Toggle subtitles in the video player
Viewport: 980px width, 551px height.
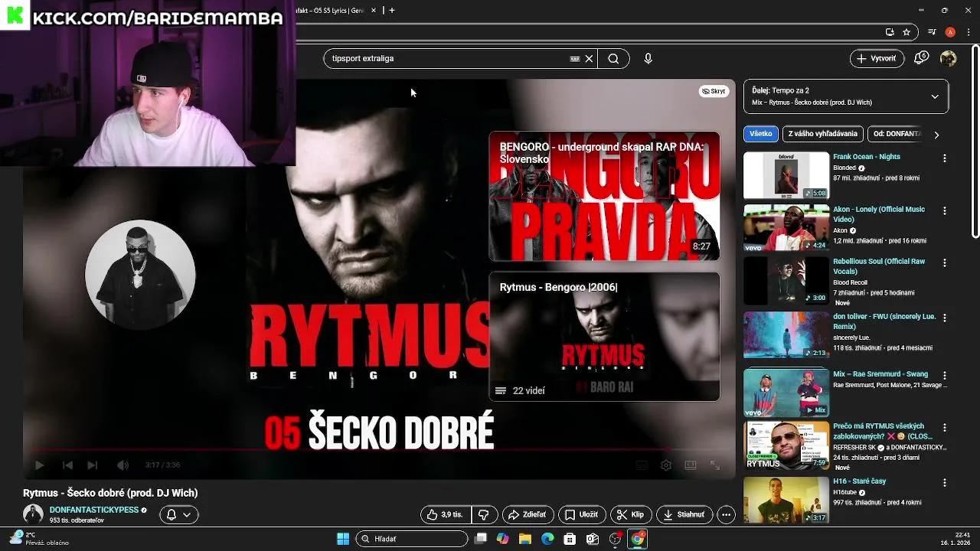point(642,465)
